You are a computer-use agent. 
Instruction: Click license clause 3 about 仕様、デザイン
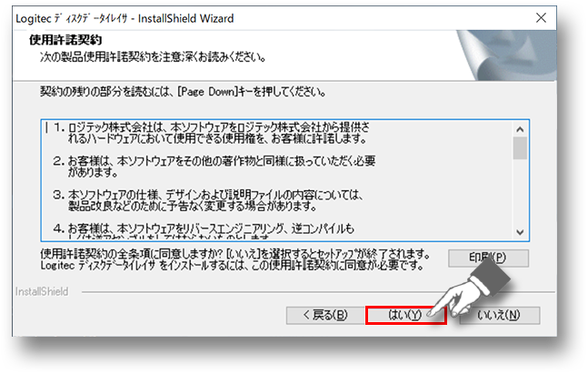(x=208, y=200)
